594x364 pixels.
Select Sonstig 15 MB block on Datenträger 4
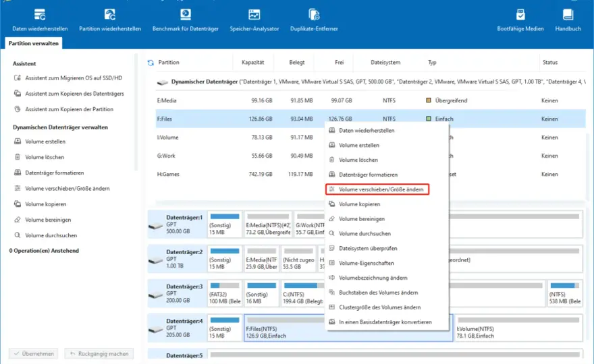[x=225, y=328]
